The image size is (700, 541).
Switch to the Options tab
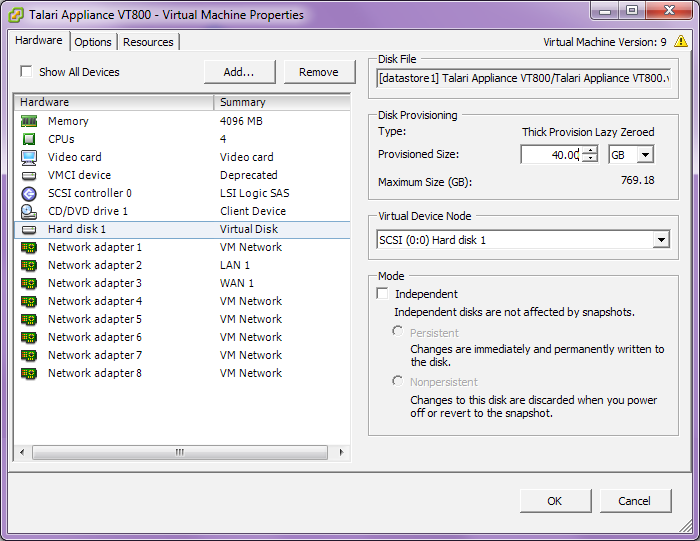[93, 42]
